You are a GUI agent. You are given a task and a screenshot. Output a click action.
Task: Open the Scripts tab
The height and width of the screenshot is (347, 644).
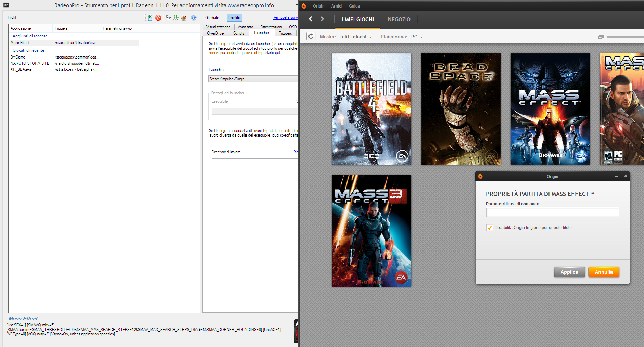tap(239, 33)
